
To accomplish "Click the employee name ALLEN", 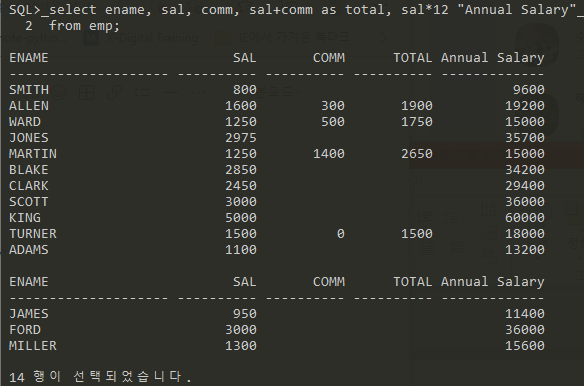I will pos(29,106).
